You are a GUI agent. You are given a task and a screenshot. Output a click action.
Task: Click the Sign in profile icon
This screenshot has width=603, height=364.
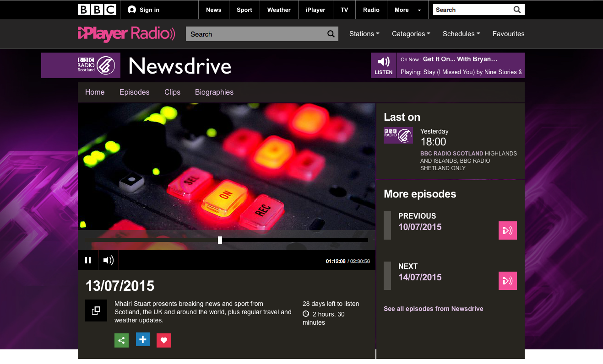132,10
